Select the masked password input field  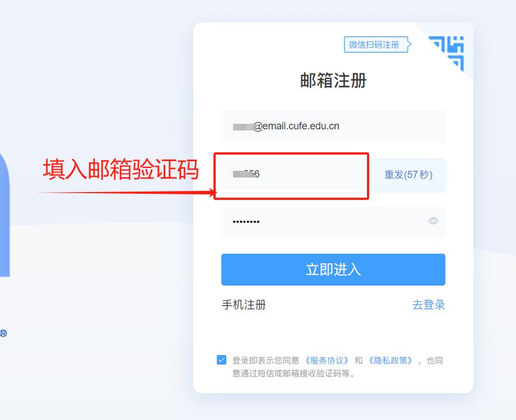tap(333, 222)
